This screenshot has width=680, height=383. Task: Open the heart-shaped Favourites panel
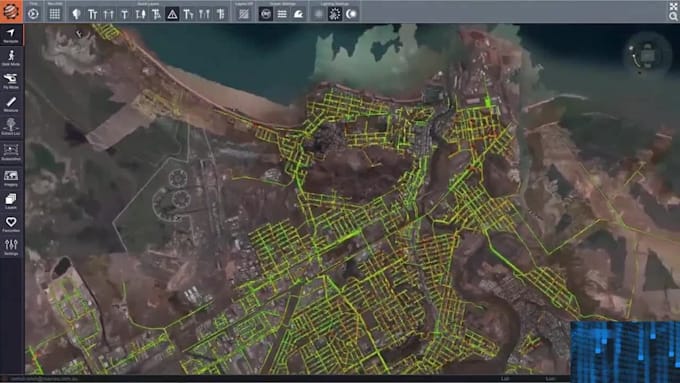coord(11,224)
